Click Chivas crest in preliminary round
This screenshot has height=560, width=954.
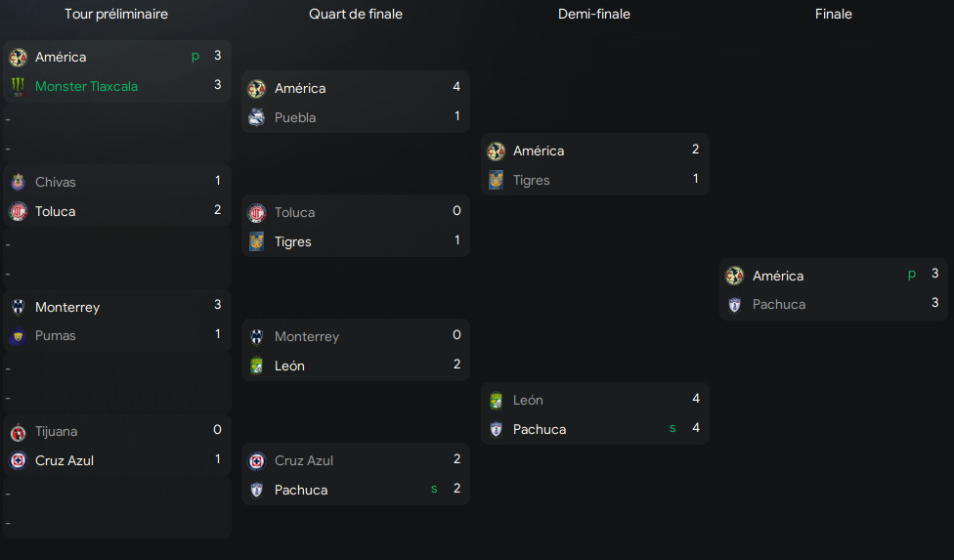(18, 182)
